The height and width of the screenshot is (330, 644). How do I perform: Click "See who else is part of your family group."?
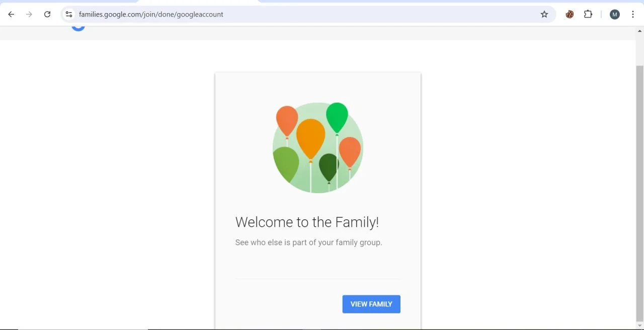click(x=308, y=242)
